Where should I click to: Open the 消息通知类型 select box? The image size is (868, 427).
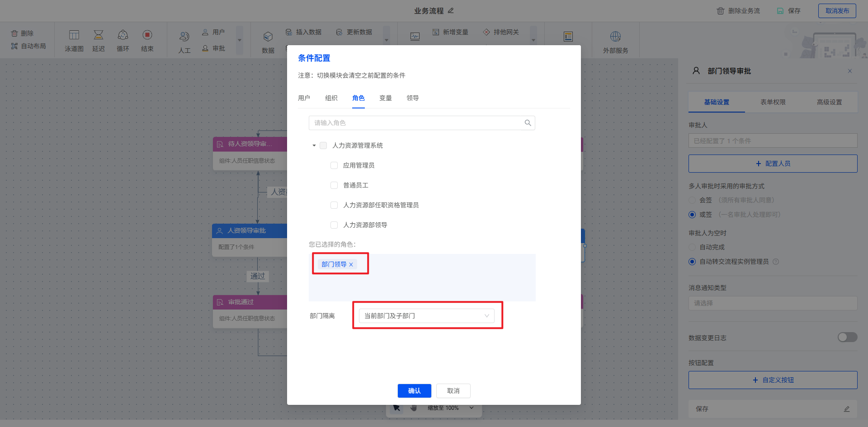tap(772, 303)
